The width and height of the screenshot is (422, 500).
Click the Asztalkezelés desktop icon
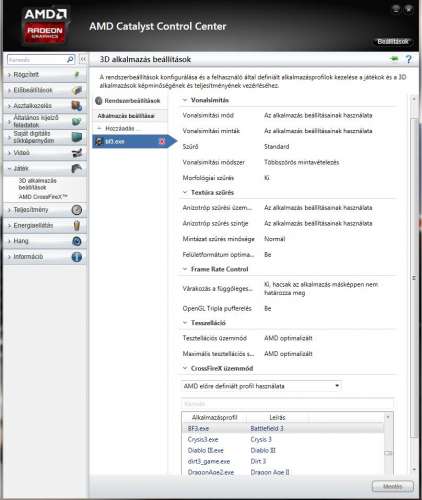click(77, 106)
